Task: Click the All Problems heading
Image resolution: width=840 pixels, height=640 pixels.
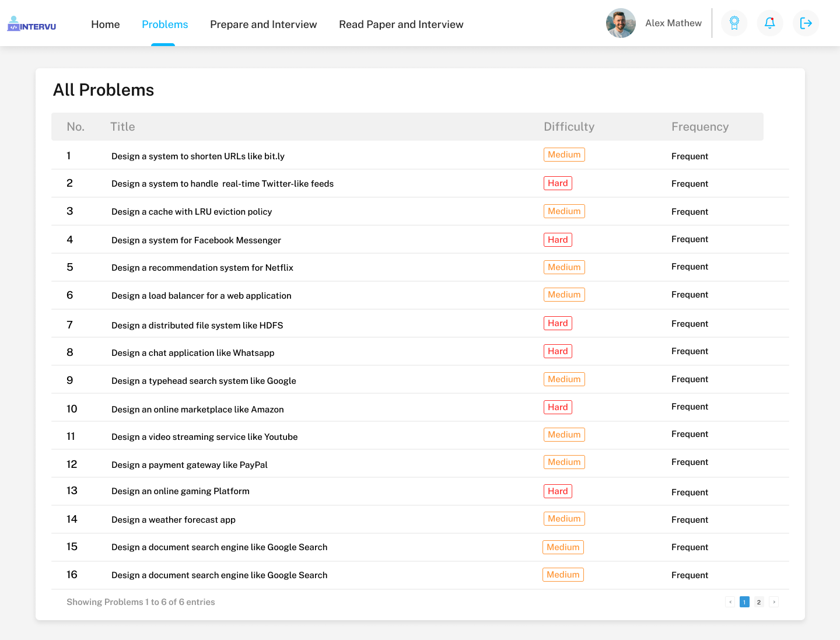Action: point(104,90)
